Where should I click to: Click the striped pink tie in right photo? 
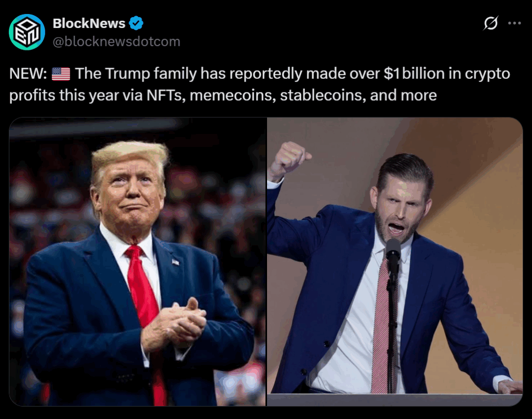pos(382,332)
